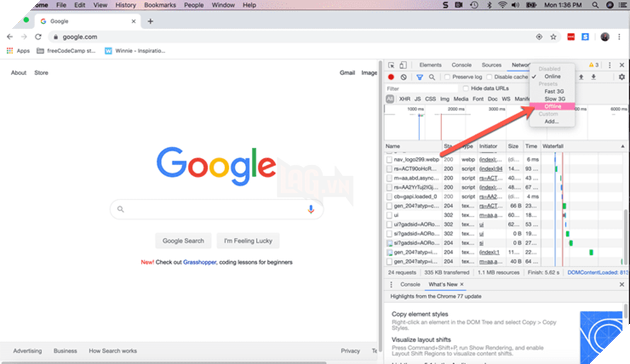Image resolution: width=630 pixels, height=364 pixels.
Task: Switch to the Console tab in the top DevTools bar
Action: 461,65
